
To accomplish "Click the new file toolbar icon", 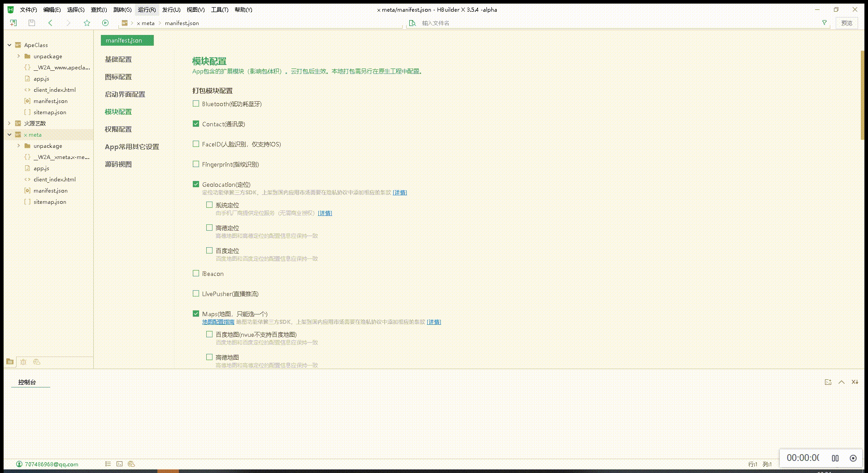I will coord(13,23).
